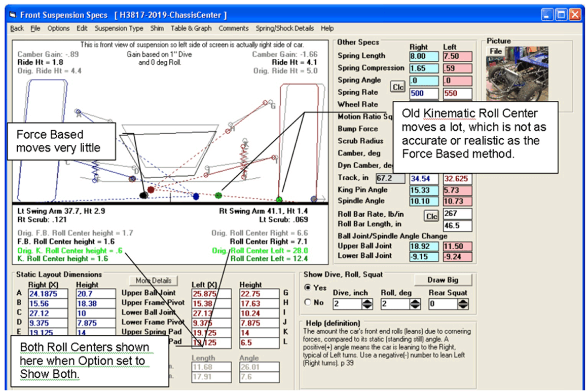Click the Right Upper Ball Joint angle field 18.92
588x392 pixels.
[x=424, y=246]
